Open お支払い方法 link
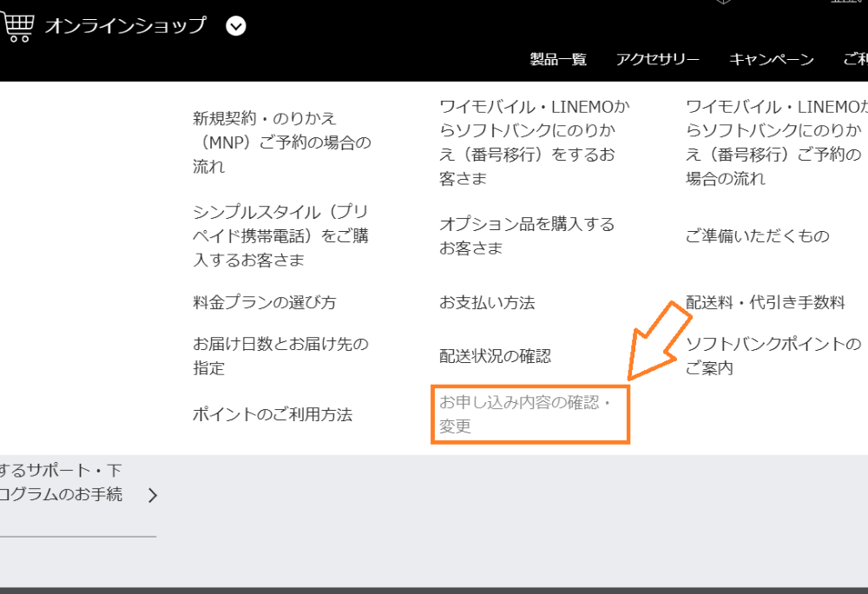 coord(487,302)
